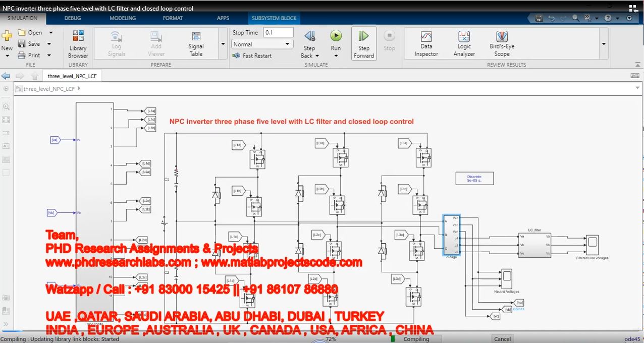
Task: Click the Forward navigation arrow
Action: 20,76
